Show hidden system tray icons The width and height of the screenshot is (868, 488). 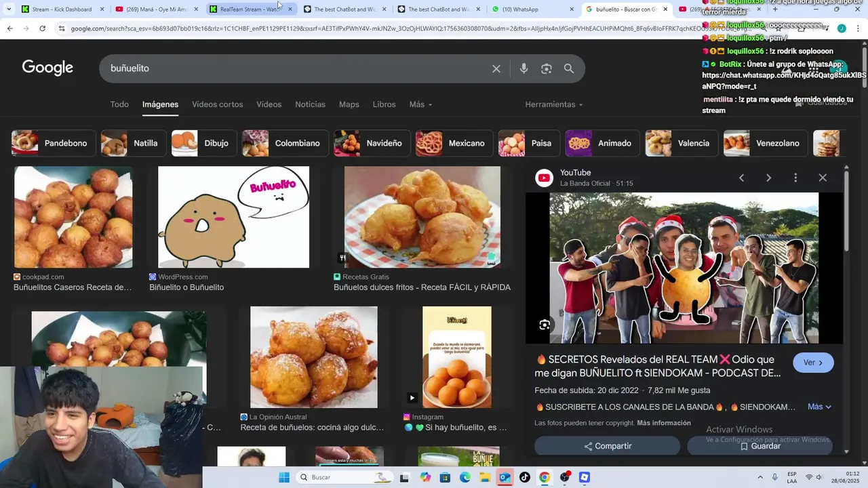click(x=760, y=477)
